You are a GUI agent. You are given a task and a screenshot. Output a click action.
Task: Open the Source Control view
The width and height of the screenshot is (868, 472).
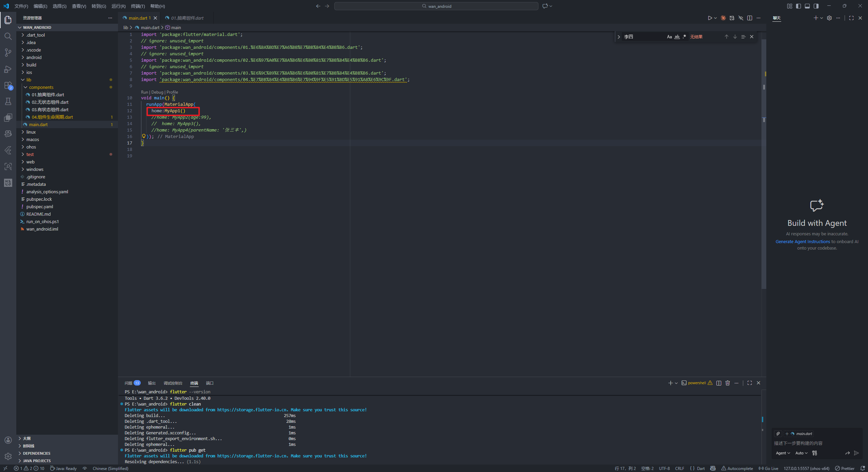pyautogui.click(x=8, y=53)
